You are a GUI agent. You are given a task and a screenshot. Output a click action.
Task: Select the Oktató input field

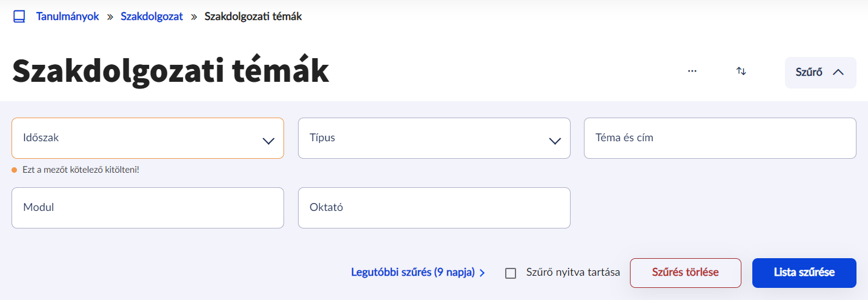pos(434,208)
